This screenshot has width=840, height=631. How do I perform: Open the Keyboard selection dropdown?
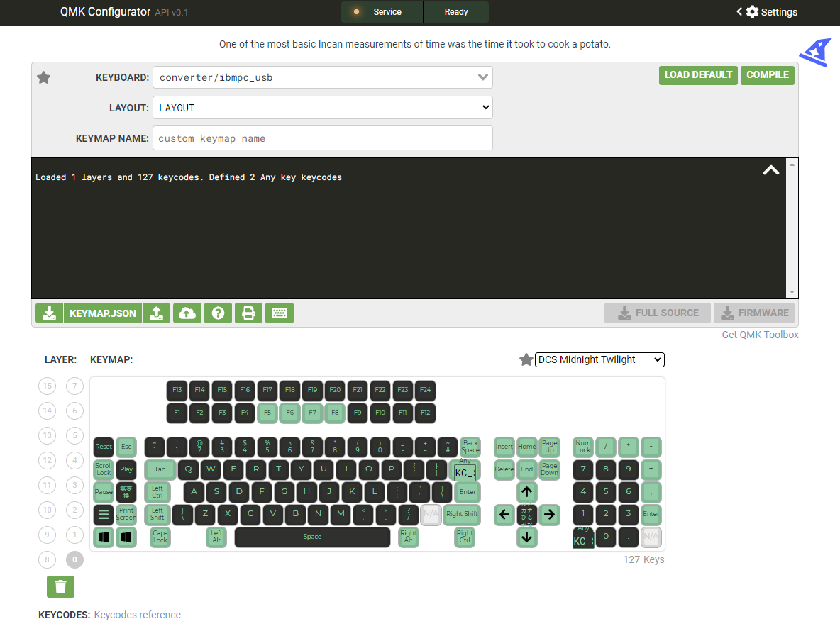pyautogui.click(x=323, y=77)
